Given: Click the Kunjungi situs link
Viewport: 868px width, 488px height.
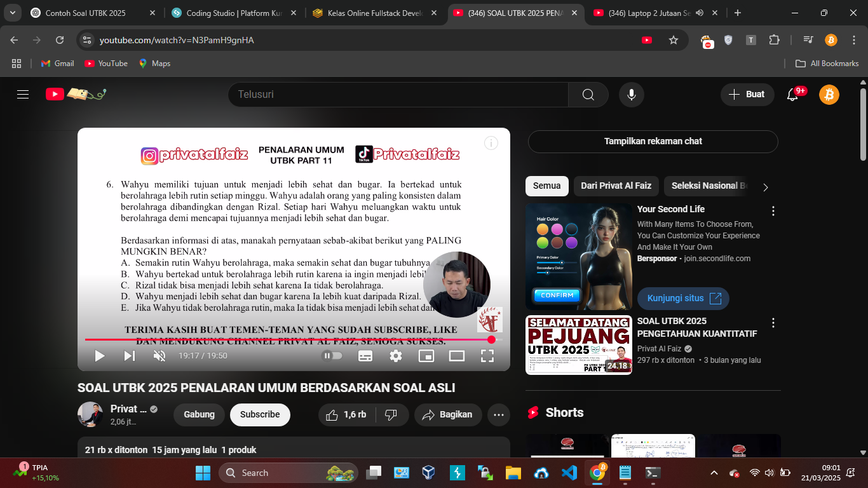Looking at the screenshot, I should point(683,299).
